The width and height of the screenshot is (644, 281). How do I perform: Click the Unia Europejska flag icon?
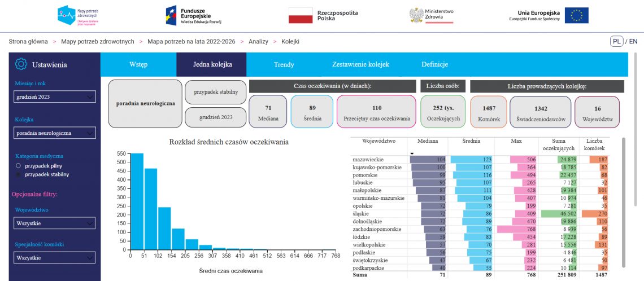point(576,15)
